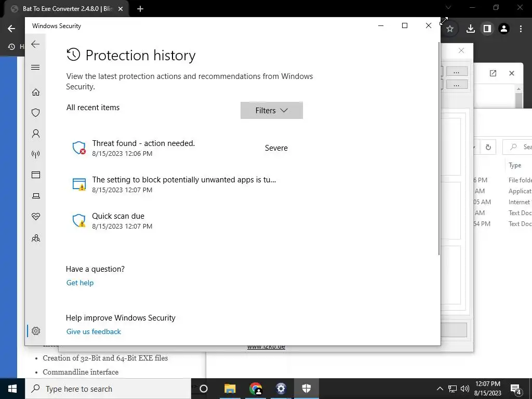Click the www.f2ko.de link
Image resolution: width=532 pixels, height=399 pixels.
pos(266,347)
